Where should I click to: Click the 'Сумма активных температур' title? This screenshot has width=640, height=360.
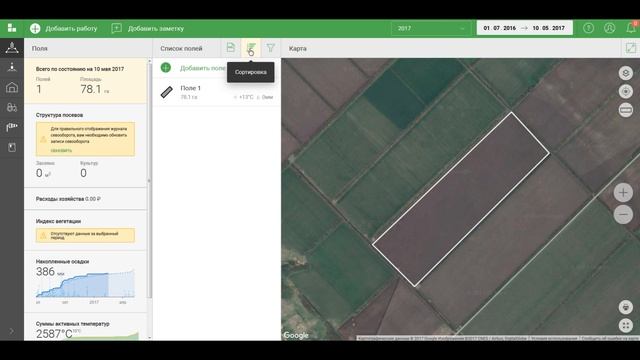(73, 324)
